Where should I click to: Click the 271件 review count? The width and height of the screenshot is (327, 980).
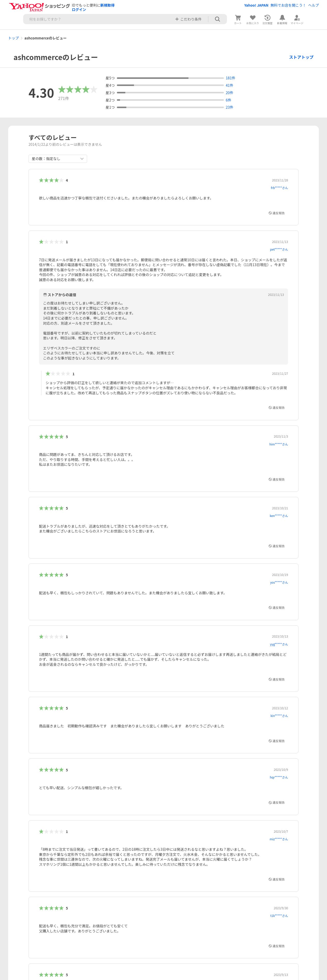64,98
